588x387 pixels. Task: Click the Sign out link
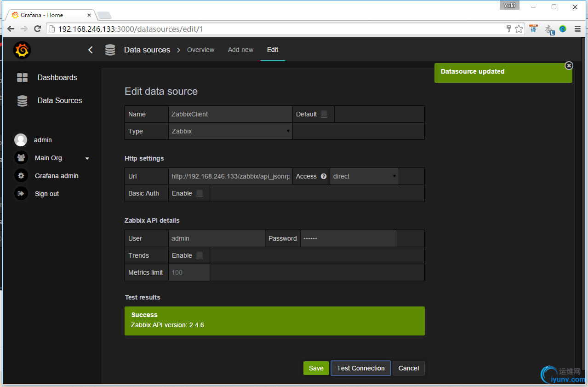(x=47, y=194)
